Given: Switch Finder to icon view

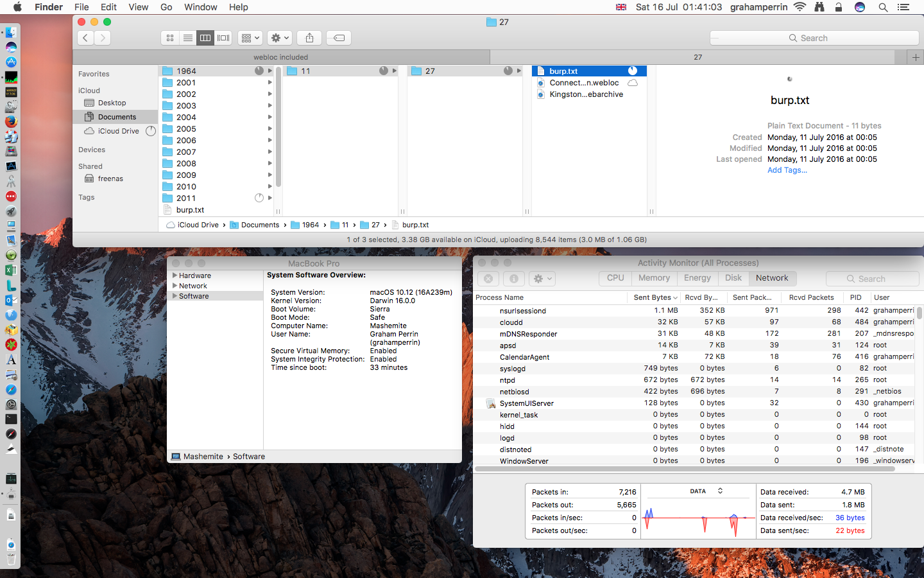Looking at the screenshot, I should pos(170,38).
